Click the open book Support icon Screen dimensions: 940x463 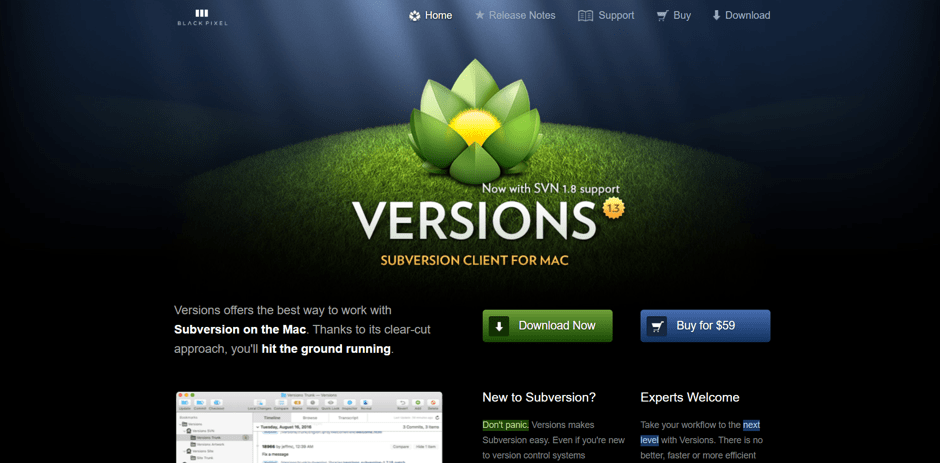click(585, 16)
